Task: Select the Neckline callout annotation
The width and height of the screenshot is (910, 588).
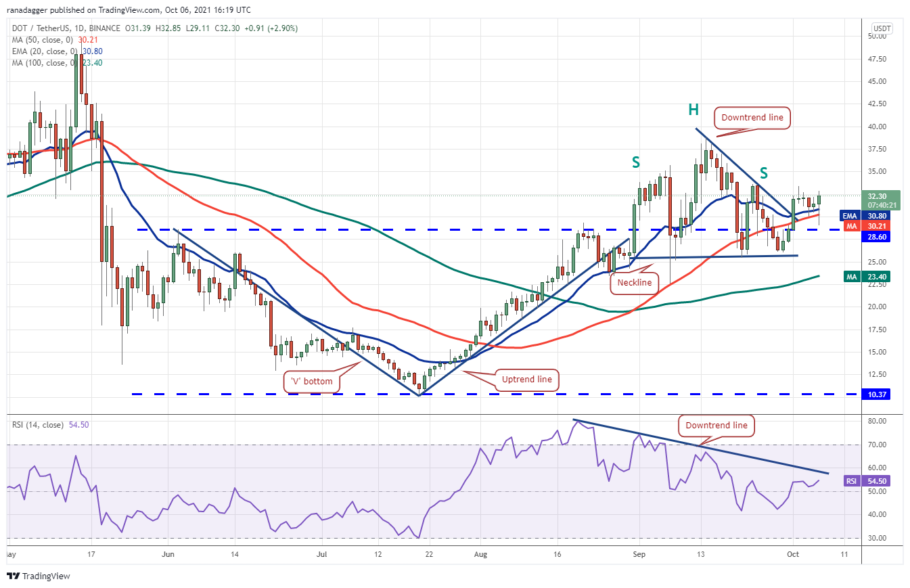Action: pos(634,282)
